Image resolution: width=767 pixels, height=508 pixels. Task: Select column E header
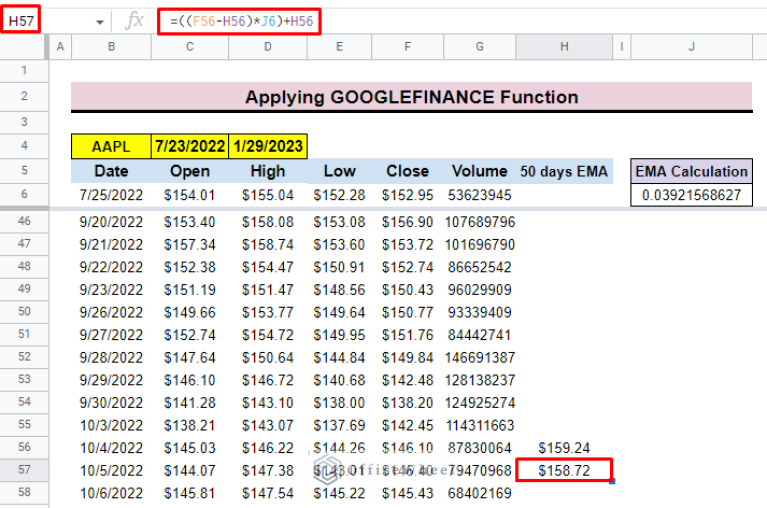[339, 47]
